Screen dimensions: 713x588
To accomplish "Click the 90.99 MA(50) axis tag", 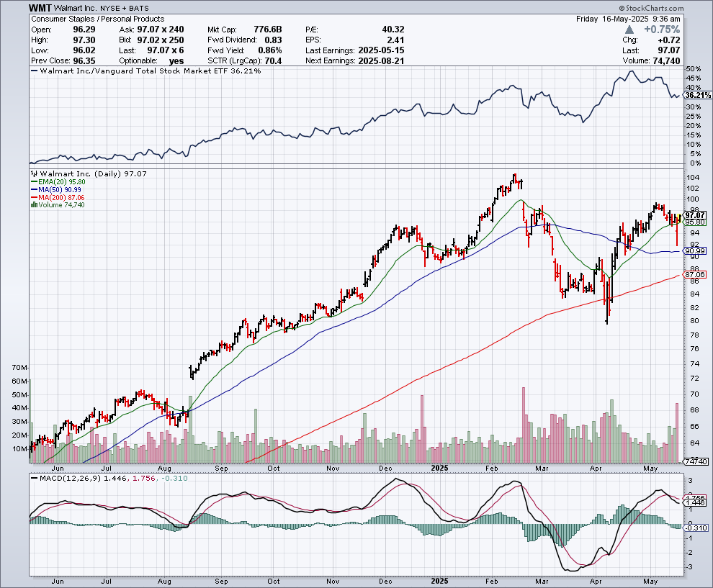I will coord(695,251).
